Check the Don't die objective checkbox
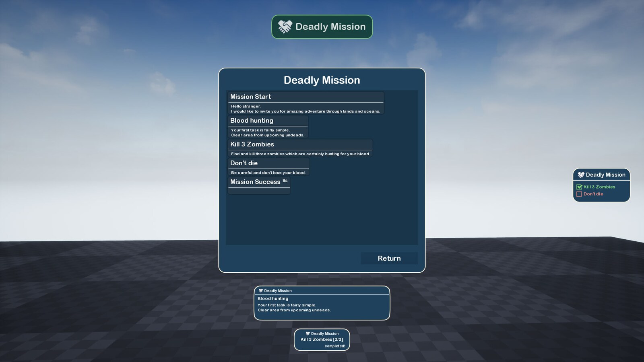Image resolution: width=644 pixels, height=362 pixels. (579, 194)
